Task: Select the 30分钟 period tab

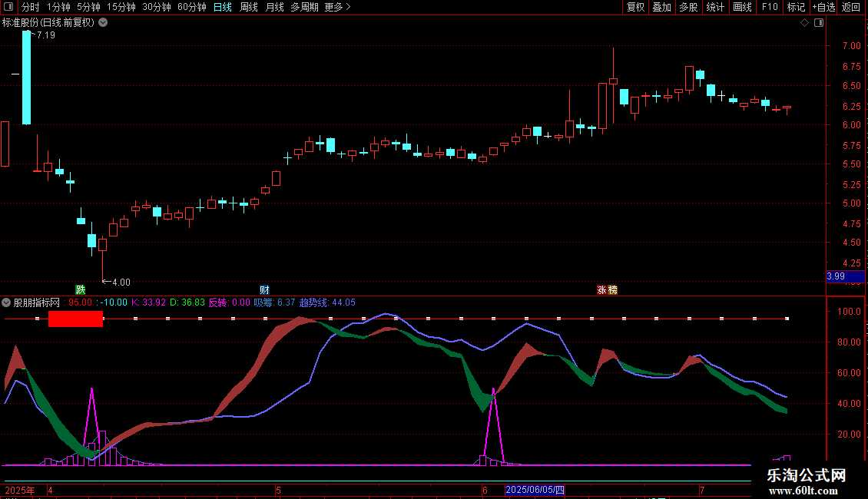Action: coord(156,7)
